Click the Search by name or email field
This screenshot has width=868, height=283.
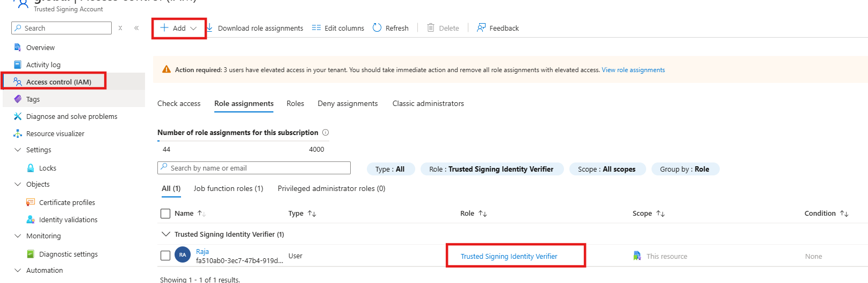pos(254,168)
